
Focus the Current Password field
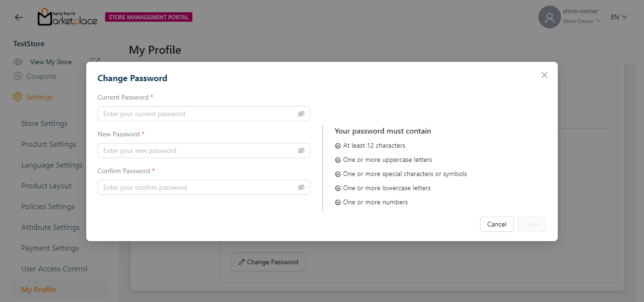click(x=198, y=114)
